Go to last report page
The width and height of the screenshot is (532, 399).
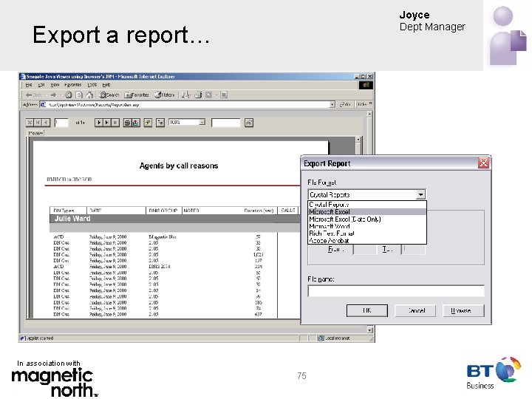pyautogui.click(x=106, y=123)
